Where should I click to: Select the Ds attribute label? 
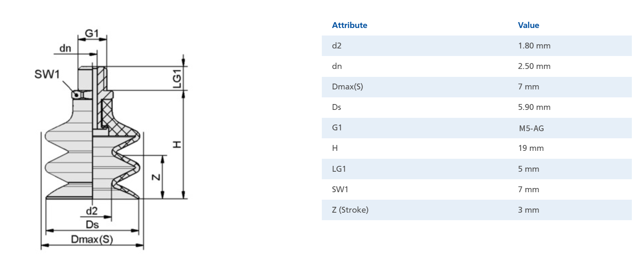[x=336, y=107]
